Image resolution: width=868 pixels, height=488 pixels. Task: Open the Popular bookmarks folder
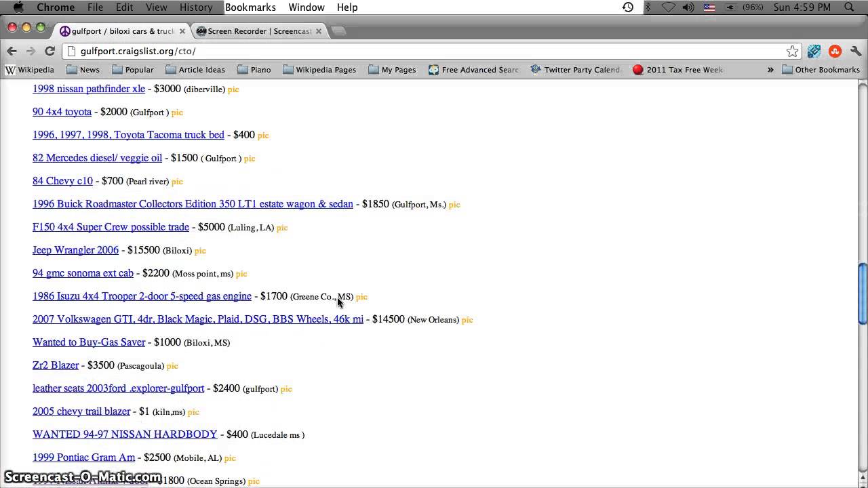pyautogui.click(x=132, y=70)
